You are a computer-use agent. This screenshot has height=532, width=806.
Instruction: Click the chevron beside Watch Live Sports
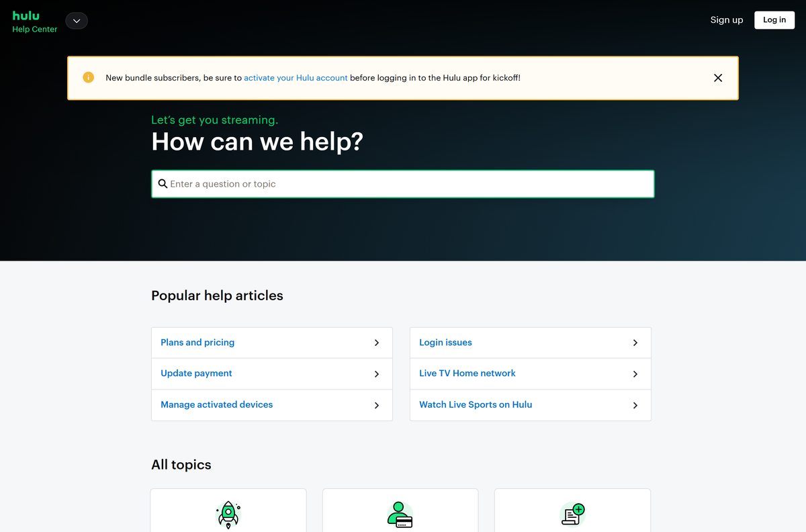(x=635, y=405)
